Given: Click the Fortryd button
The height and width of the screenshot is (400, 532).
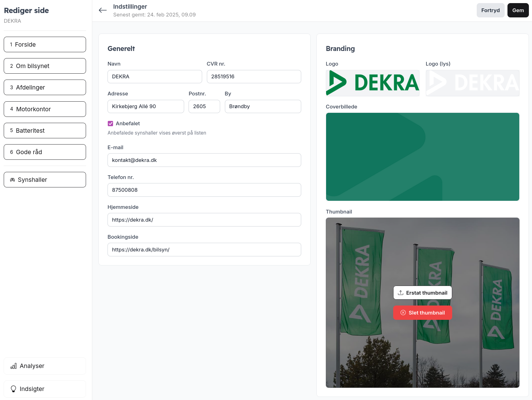Looking at the screenshot, I should click(x=490, y=10).
